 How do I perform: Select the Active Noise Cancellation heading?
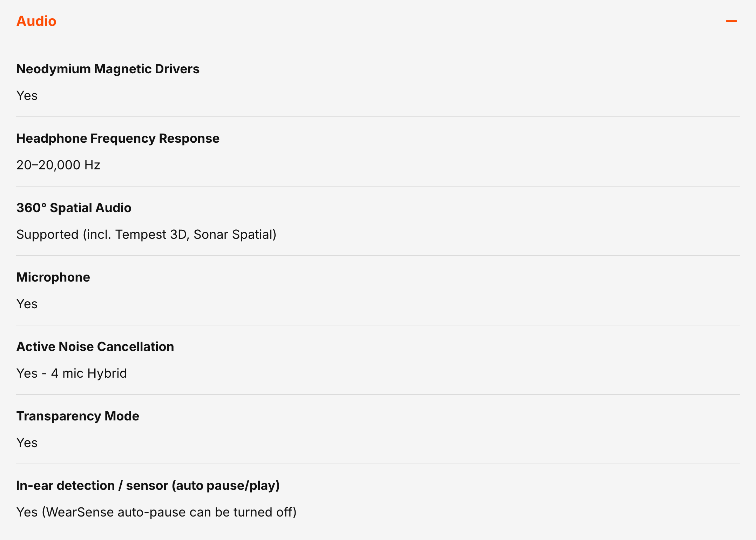(x=95, y=347)
